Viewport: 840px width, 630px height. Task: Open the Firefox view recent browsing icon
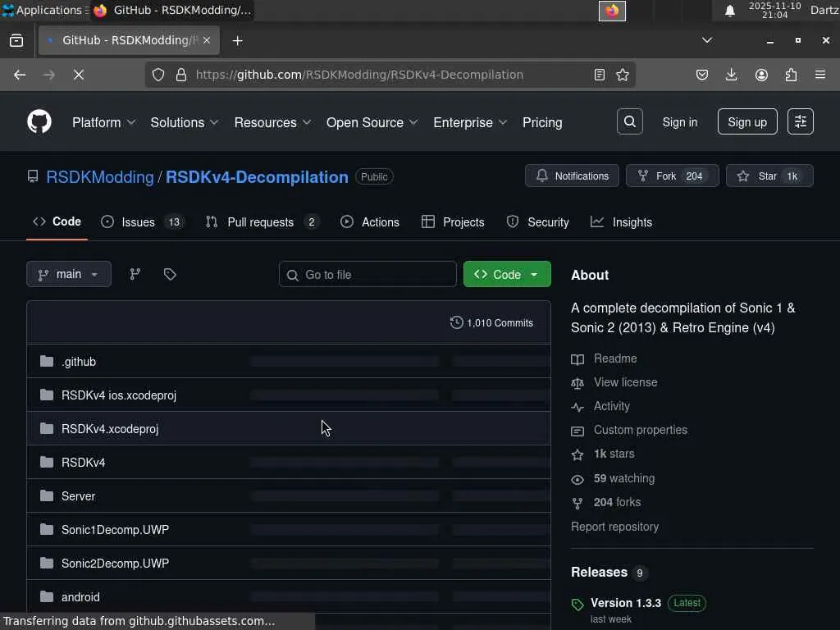16,41
